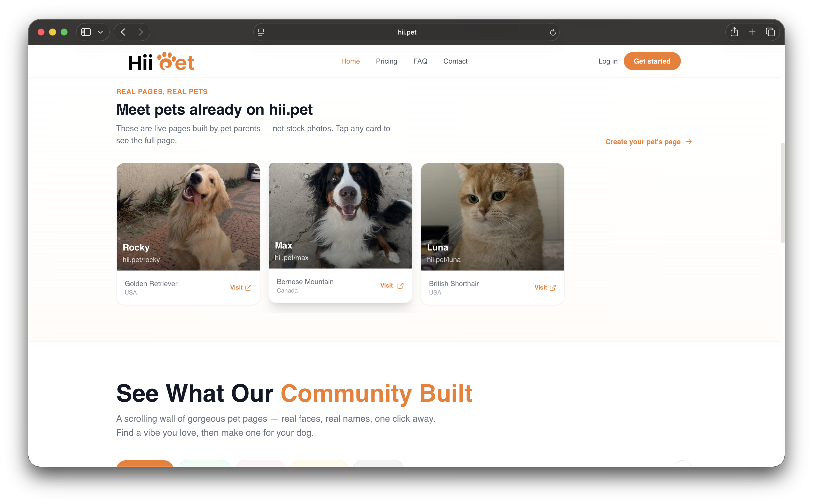
Task: Close the Safari window with red button
Action: pos(41,32)
